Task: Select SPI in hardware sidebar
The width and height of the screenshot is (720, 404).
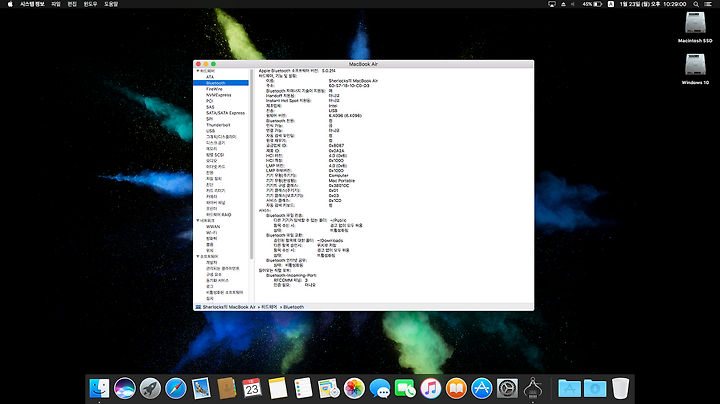Action: click(209, 119)
